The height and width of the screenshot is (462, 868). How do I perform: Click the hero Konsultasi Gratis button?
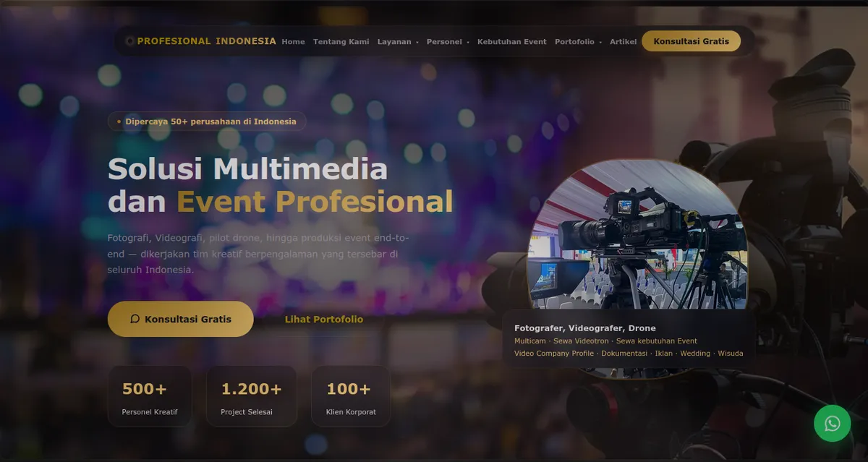180,319
